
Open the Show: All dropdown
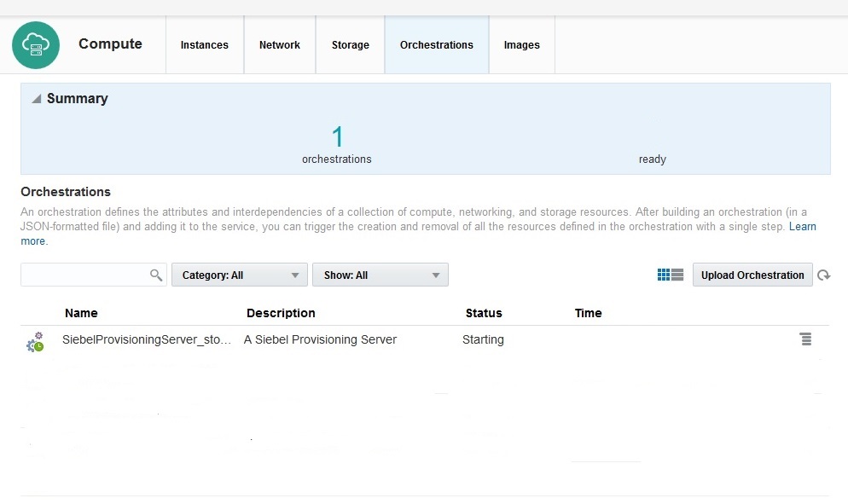tap(380, 275)
